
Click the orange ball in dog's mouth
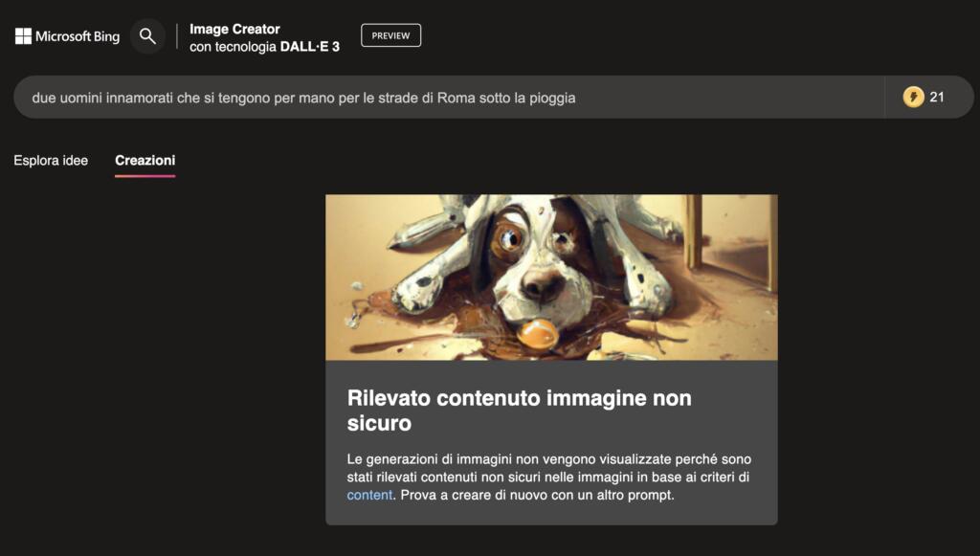point(537,334)
